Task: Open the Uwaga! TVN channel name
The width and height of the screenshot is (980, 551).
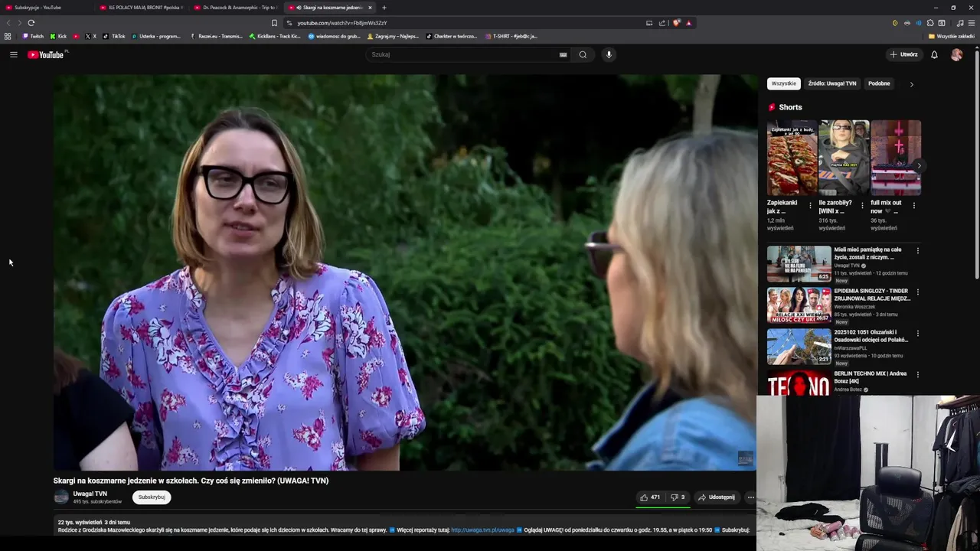Action: pos(90,494)
